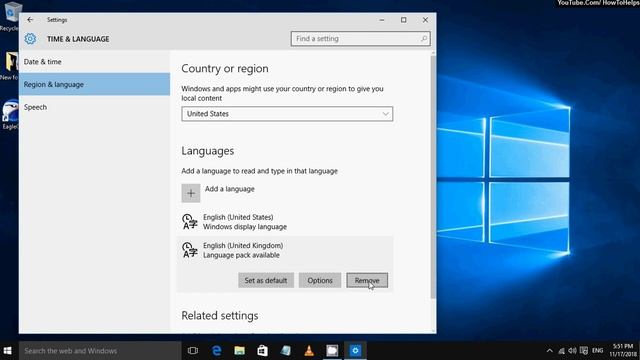The width and height of the screenshot is (640, 360).
Task: Open the Windows Store taskbar icon
Action: (x=262, y=351)
